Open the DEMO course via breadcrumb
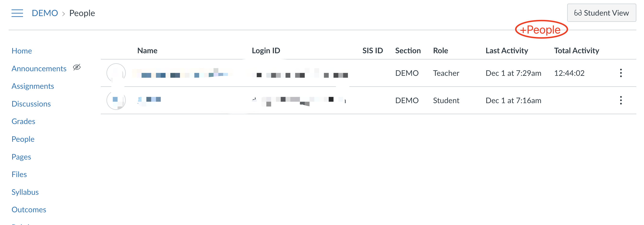The width and height of the screenshot is (644, 225). [x=45, y=13]
